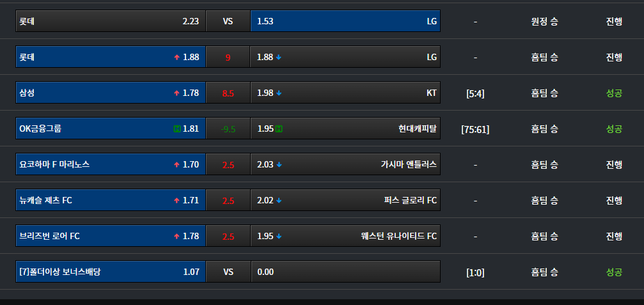Select 브리즈번 로어 FC 1.78 over bet
Image resolution: width=644 pixels, height=305 pixels.
coord(111,236)
